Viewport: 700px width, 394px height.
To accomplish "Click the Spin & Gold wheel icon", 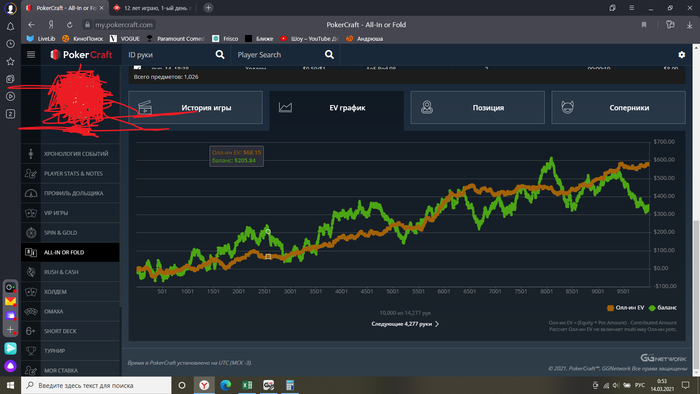I will pos(31,232).
